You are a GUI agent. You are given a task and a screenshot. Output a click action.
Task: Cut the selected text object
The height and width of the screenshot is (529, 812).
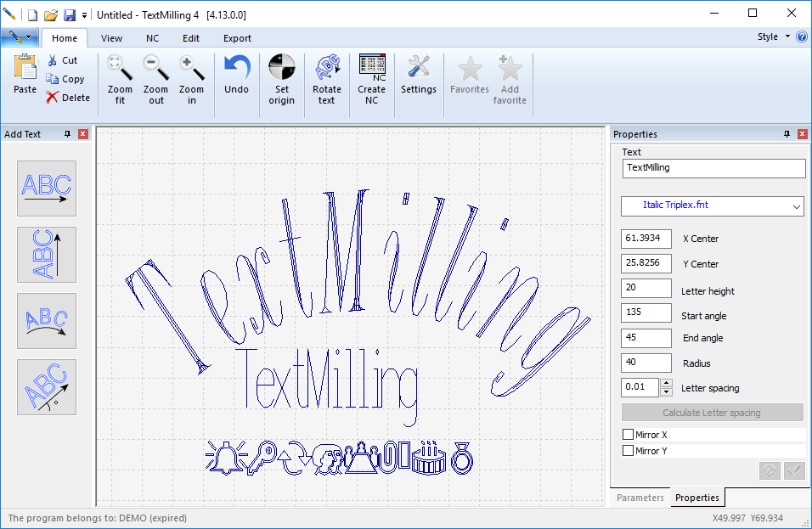(62, 60)
